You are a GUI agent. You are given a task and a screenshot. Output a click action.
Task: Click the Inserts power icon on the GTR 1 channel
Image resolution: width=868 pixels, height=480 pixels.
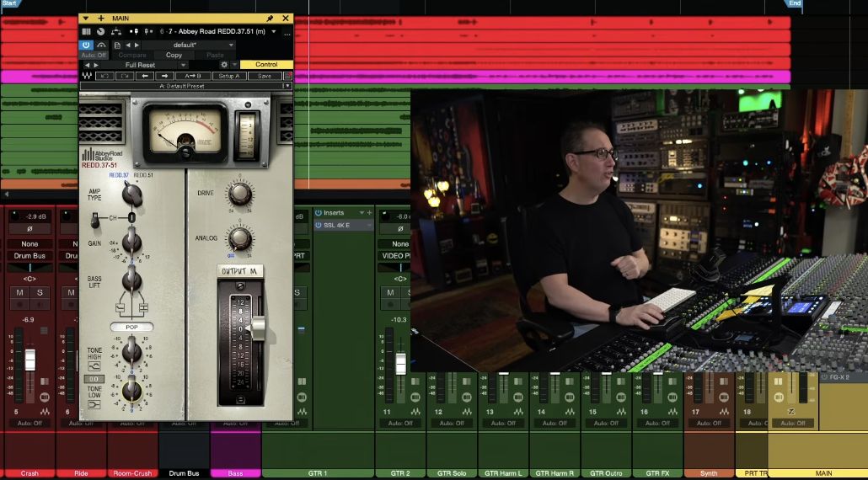click(319, 213)
